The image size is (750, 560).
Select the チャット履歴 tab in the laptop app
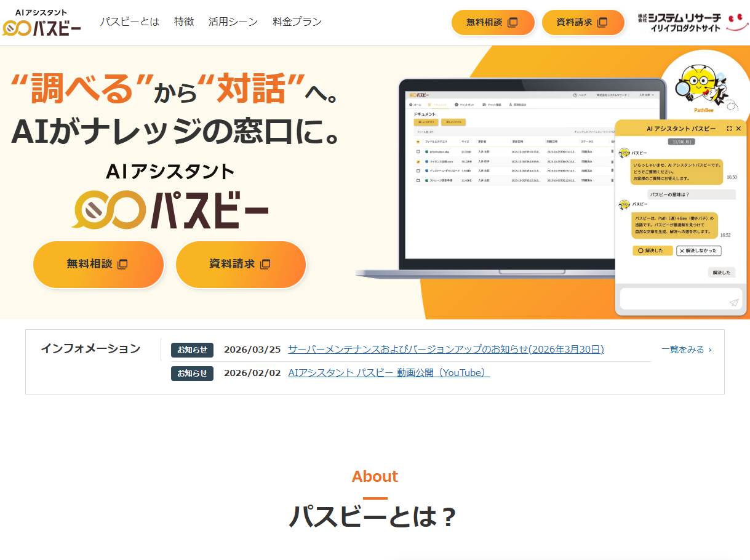pyautogui.click(x=492, y=105)
